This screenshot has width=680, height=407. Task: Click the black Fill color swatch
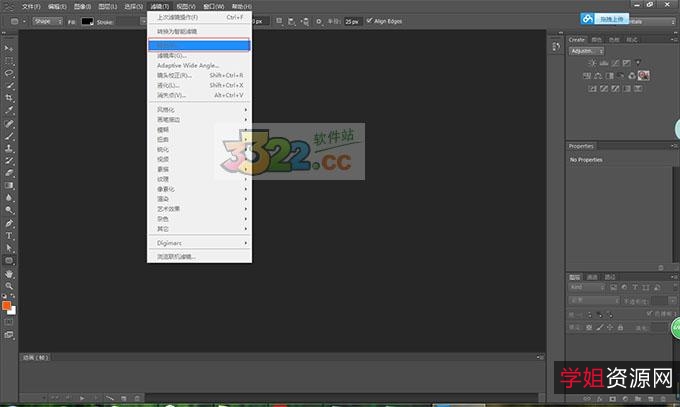tap(87, 20)
